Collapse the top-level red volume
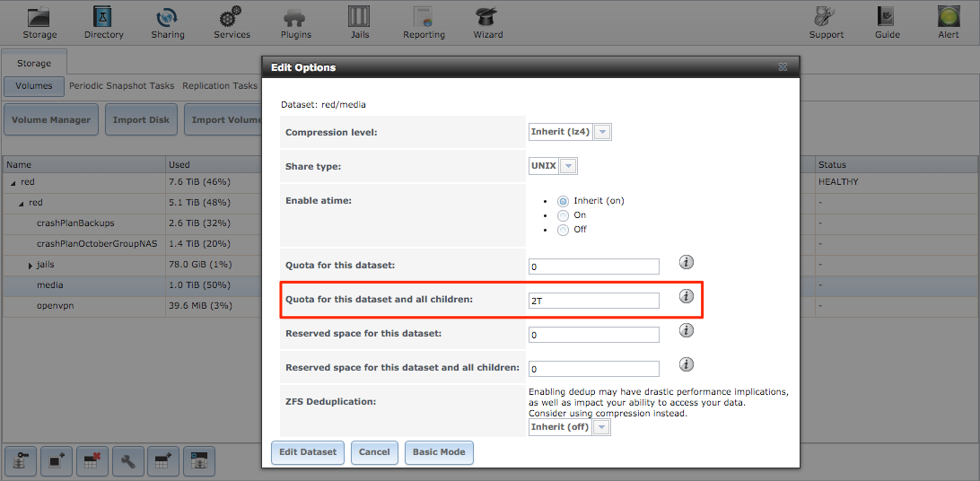The width and height of the screenshot is (980, 481). (x=13, y=182)
